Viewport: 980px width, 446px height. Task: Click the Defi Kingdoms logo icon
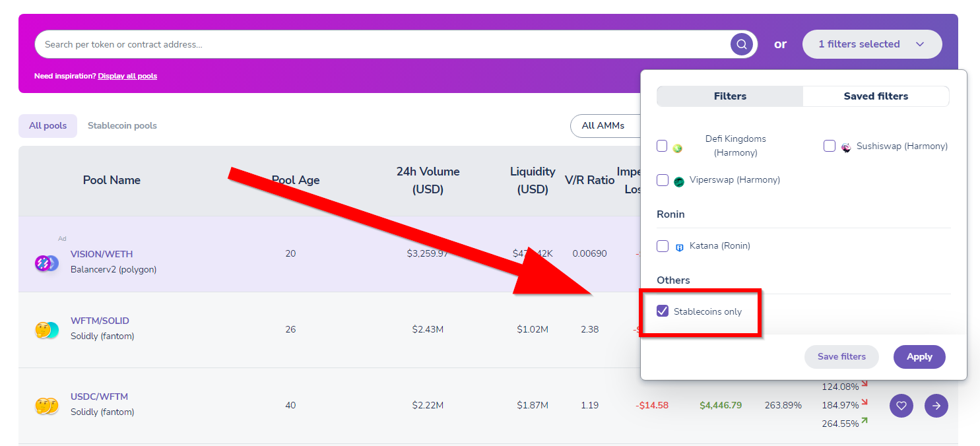click(x=677, y=148)
